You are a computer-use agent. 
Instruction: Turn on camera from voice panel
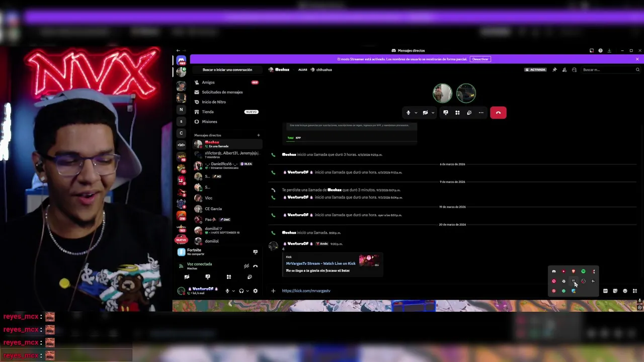pyautogui.click(x=187, y=277)
